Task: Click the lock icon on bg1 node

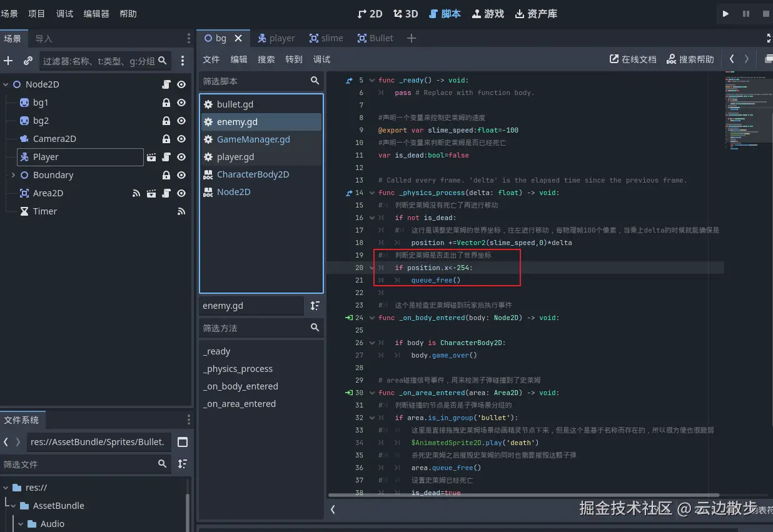Action: click(166, 103)
